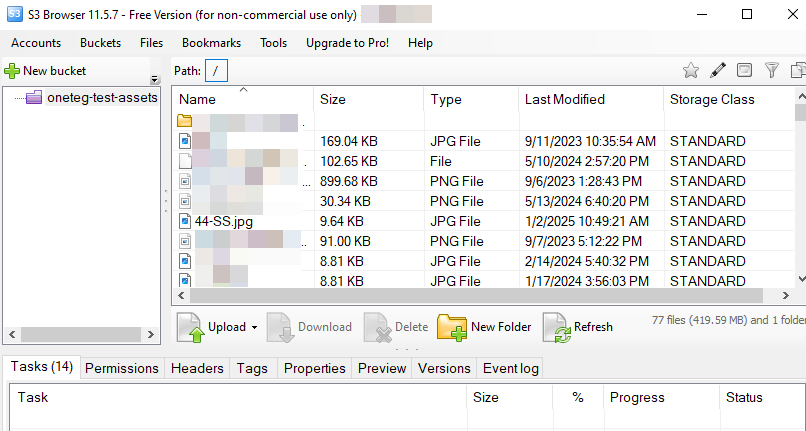Switch to the Event log tab
806x431 pixels.
tap(510, 368)
